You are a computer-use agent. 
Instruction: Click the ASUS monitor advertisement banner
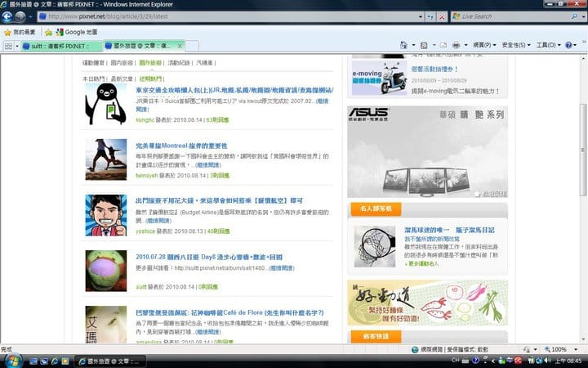coord(426,152)
